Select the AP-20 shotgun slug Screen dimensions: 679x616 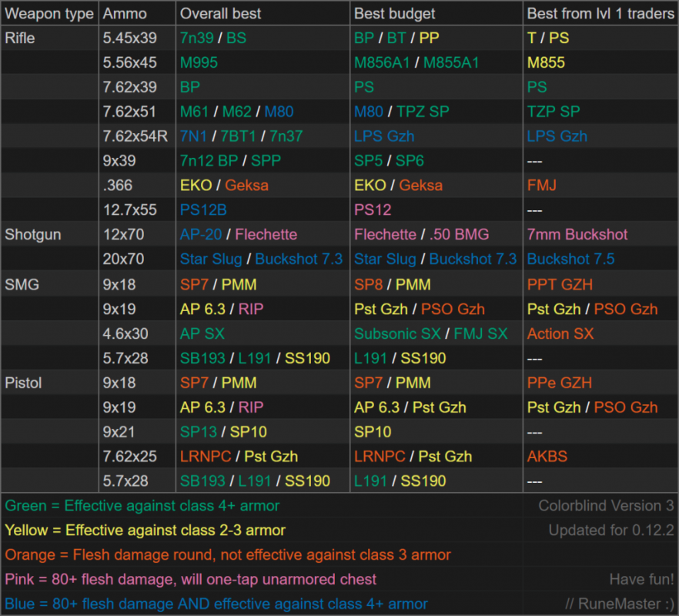click(x=201, y=234)
